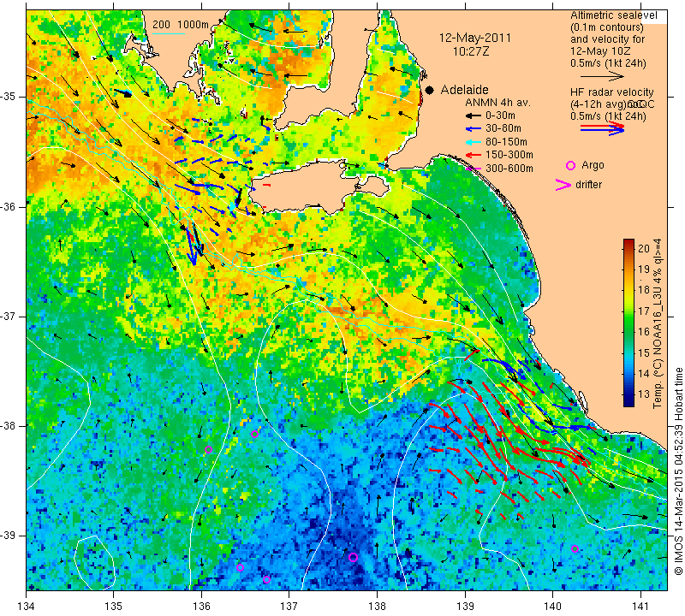Click the cyan line under 200 label
This screenshot has width=685, height=616.
(x=169, y=33)
